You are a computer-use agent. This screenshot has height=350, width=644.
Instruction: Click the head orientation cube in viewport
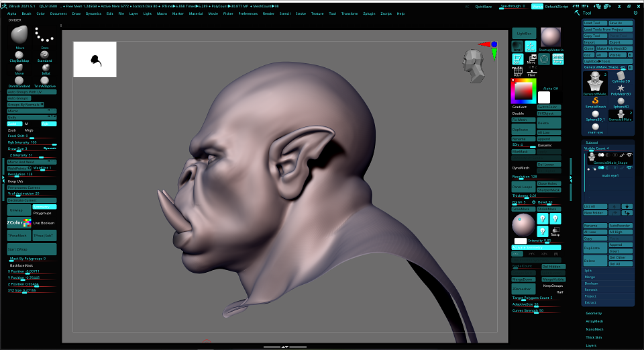[474, 66]
